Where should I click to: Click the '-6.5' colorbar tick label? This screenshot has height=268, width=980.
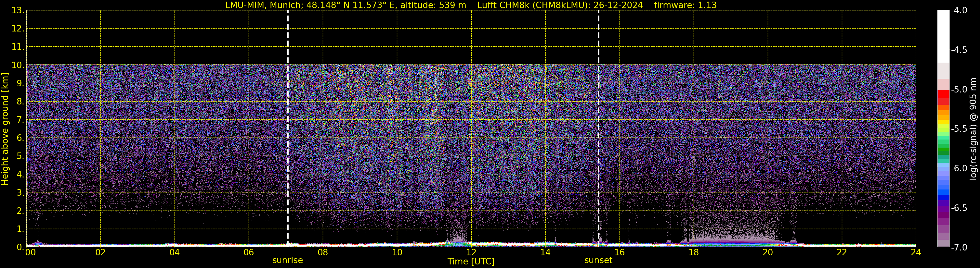959,208
